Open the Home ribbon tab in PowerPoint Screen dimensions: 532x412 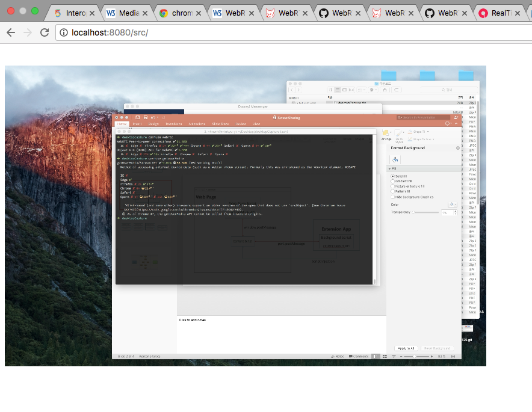122,124
